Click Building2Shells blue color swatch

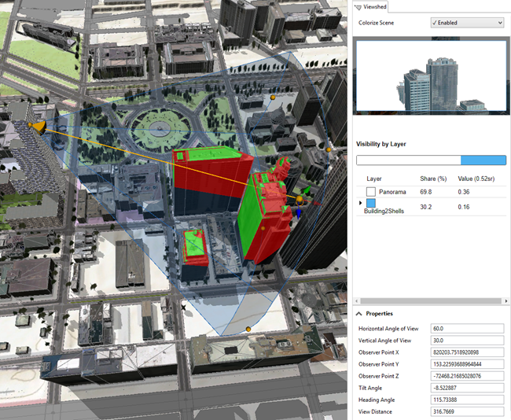tap(370, 203)
